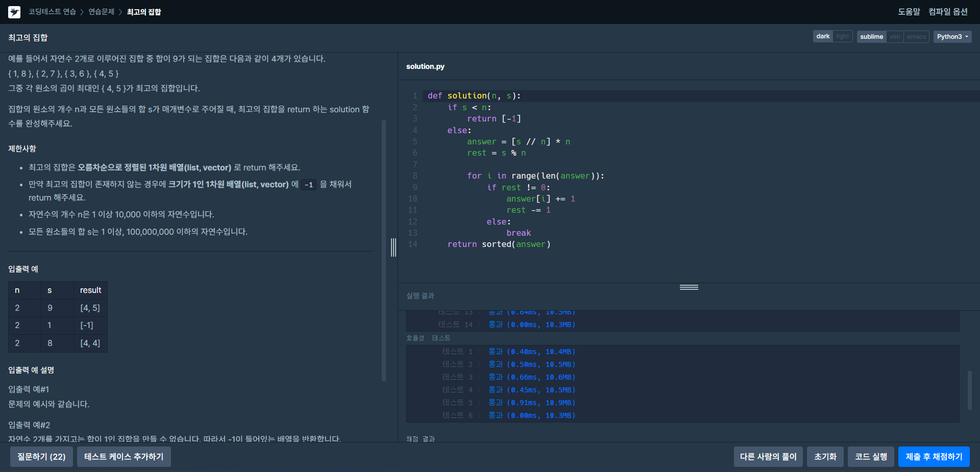Click 실행 결과 panel header
The height and width of the screenshot is (472, 980).
click(x=420, y=296)
